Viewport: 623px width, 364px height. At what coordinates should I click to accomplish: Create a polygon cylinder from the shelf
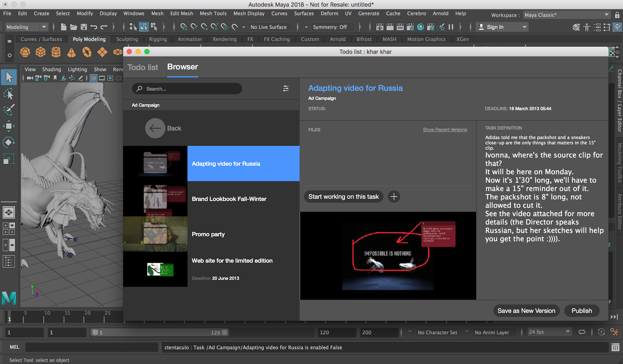pos(56,52)
